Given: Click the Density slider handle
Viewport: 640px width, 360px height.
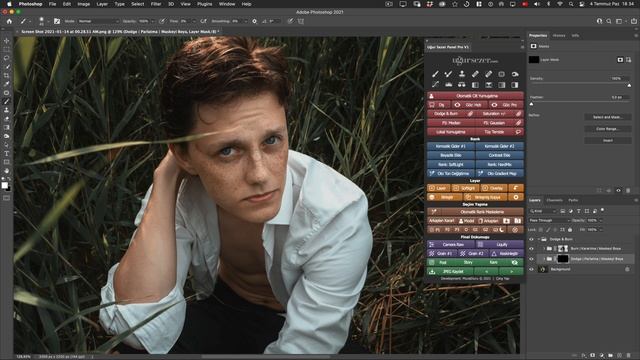Looking at the screenshot, I should coord(629,85).
